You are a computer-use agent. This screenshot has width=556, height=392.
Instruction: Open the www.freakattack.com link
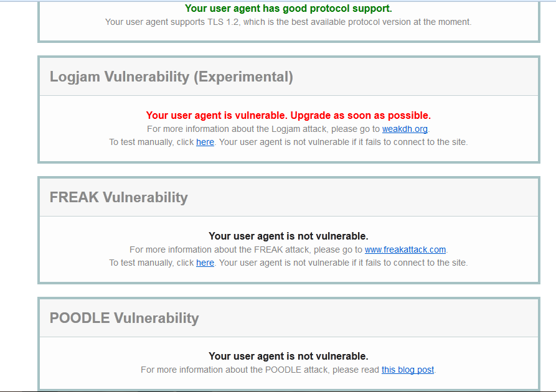point(405,250)
